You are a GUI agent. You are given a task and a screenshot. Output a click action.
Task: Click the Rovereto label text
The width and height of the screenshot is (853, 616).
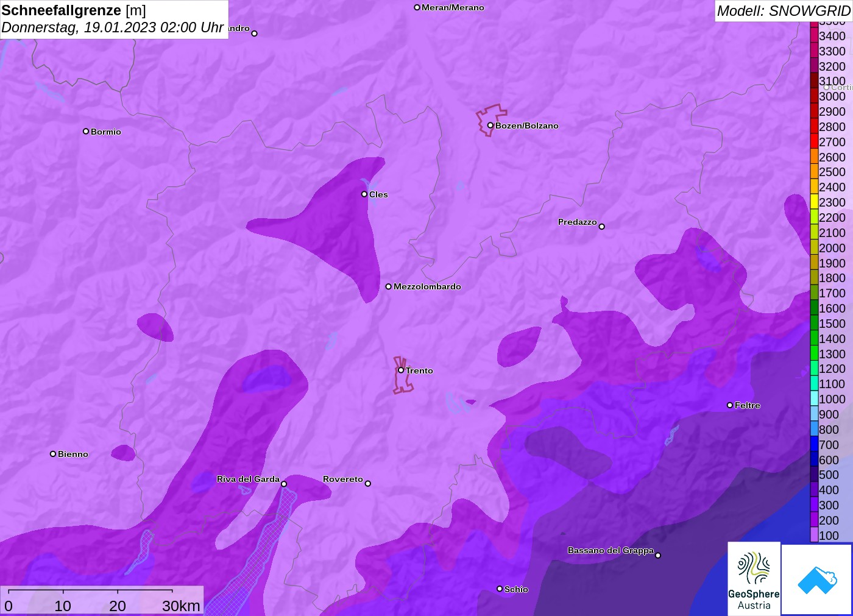coord(343,479)
